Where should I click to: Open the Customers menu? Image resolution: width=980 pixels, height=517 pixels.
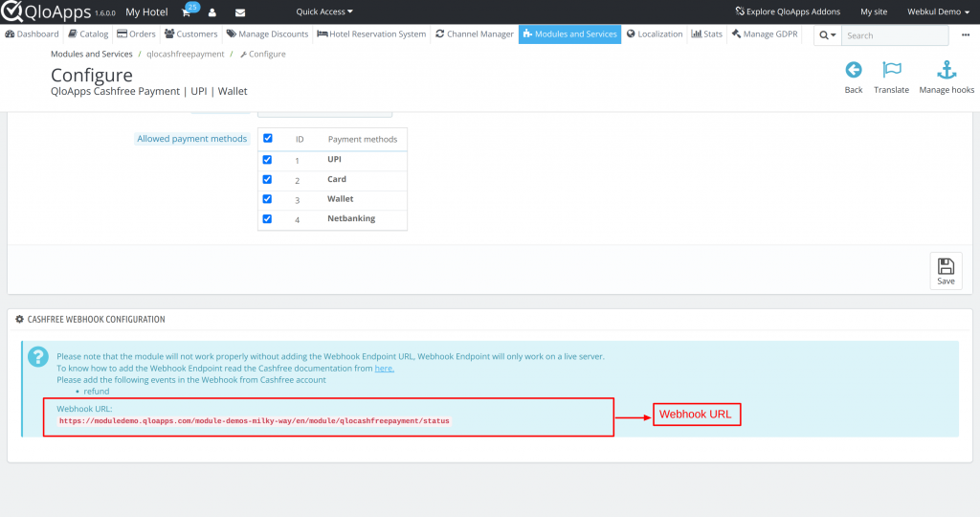pyautogui.click(x=191, y=34)
